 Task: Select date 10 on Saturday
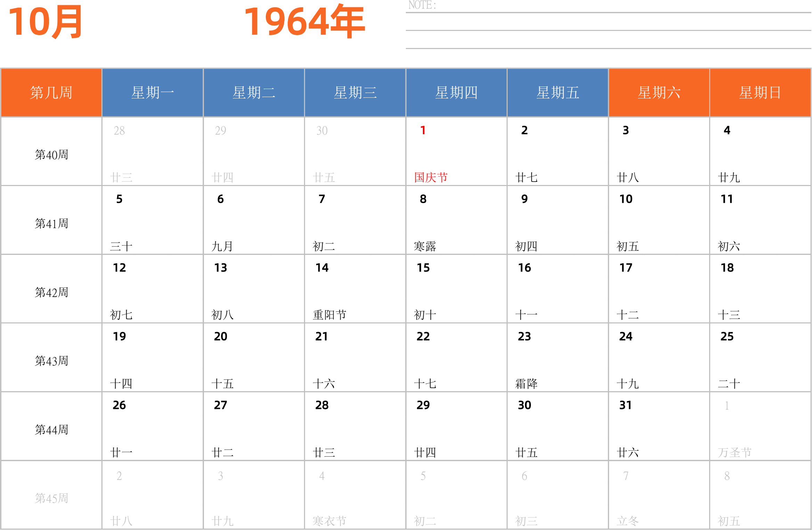(x=626, y=199)
